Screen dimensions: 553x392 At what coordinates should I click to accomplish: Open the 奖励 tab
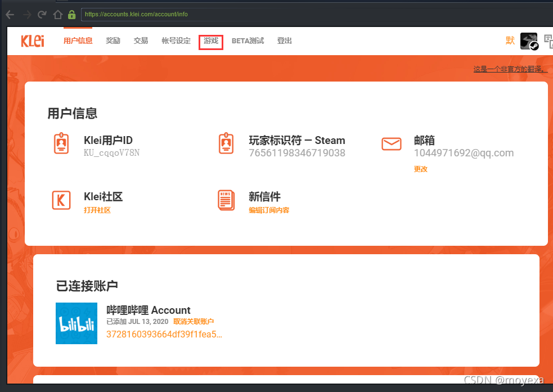click(x=113, y=41)
